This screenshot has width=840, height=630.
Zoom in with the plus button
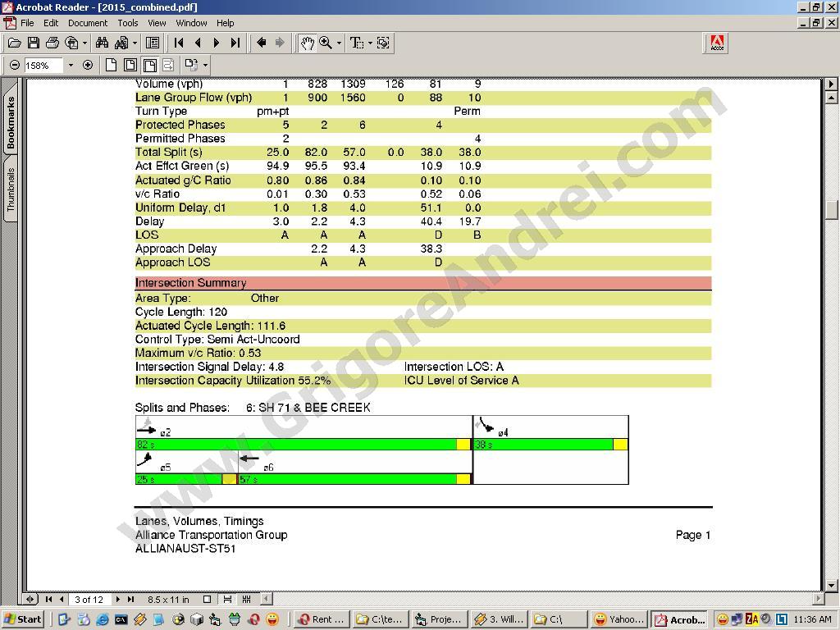click(x=88, y=66)
